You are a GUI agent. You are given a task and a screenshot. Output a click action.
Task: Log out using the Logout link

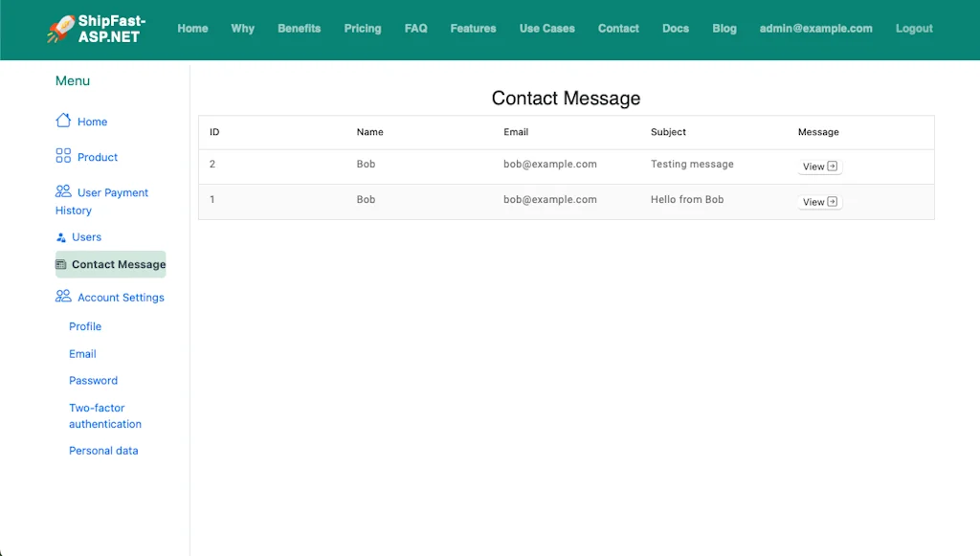(914, 29)
